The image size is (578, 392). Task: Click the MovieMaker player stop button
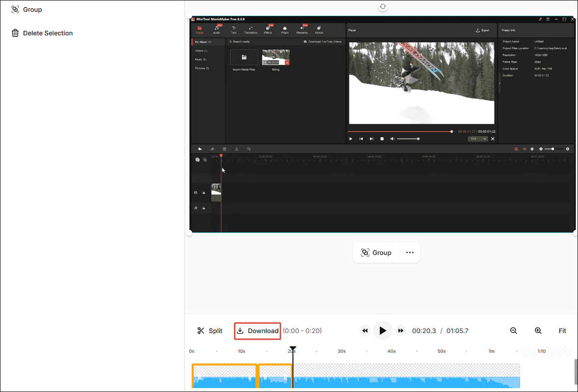click(x=382, y=139)
